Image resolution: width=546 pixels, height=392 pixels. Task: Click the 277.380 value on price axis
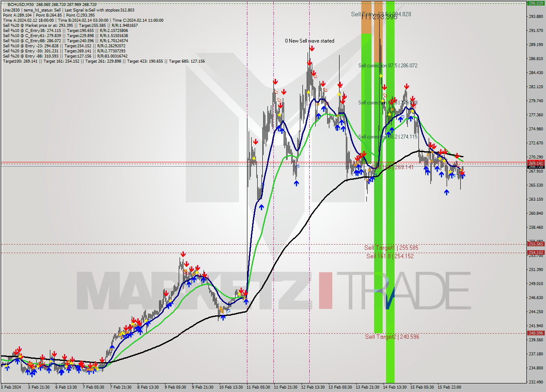pyautogui.click(x=535, y=115)
